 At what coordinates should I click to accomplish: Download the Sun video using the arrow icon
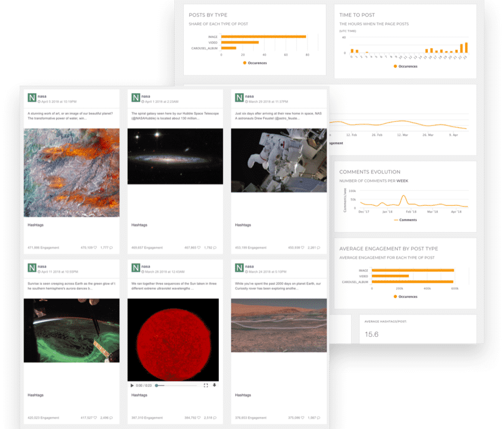215,386
